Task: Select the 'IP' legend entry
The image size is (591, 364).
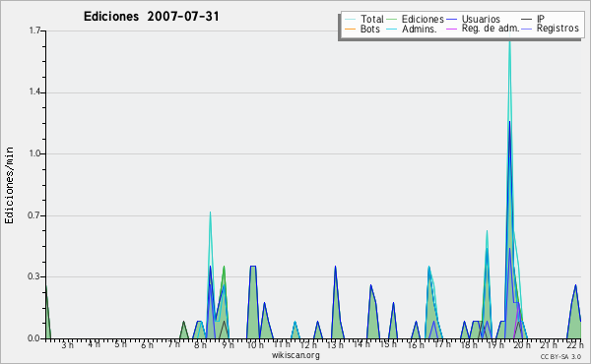Action: click(541, 19)
